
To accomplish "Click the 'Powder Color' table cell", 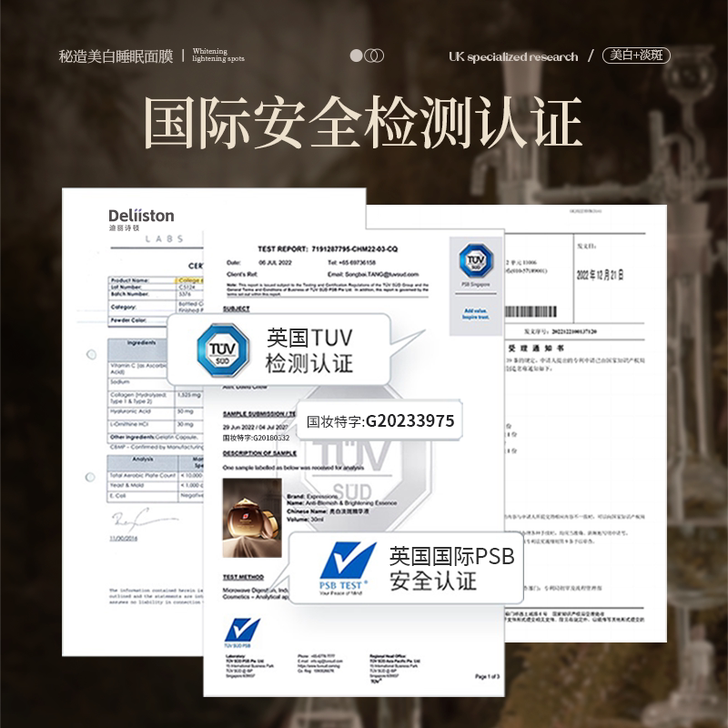I will click(143, 321).
